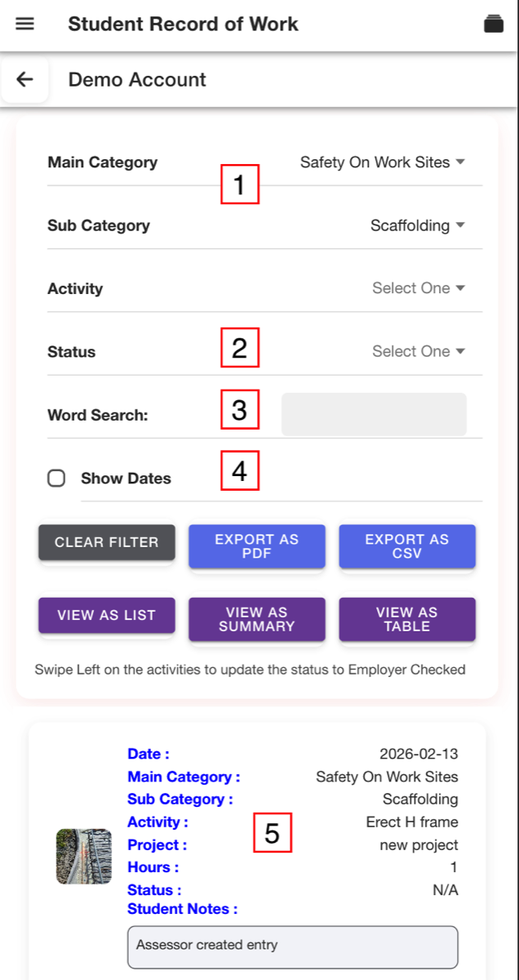Open the Sub Category Scaffolding dropdown
Image resolution: width=519 pixels, height=980 pixels.
[x=418, y=225]
